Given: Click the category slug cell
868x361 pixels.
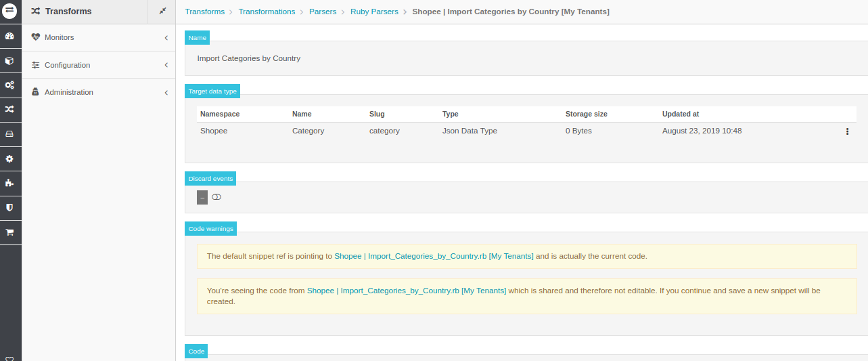Looking at the screenshot, I should [x=384, y=131].
